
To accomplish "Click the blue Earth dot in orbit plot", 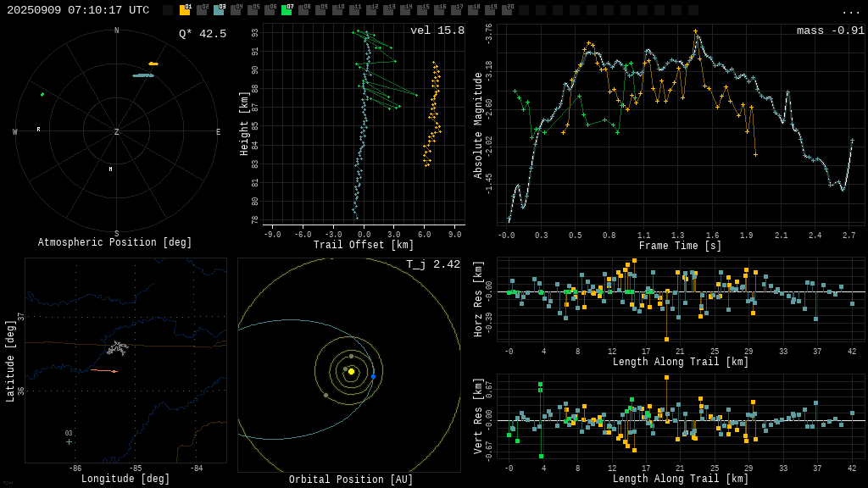I will pos(373,376).
